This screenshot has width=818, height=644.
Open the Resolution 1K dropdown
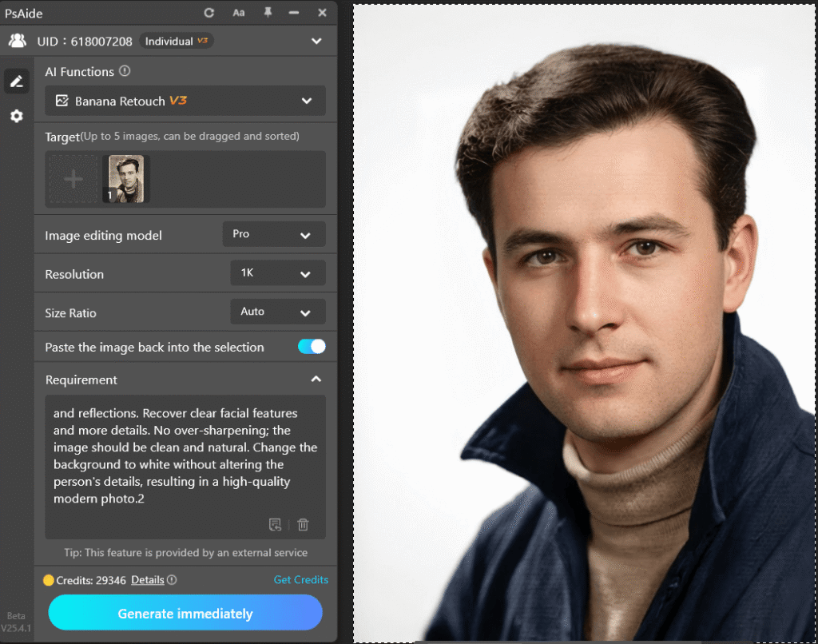277,272
